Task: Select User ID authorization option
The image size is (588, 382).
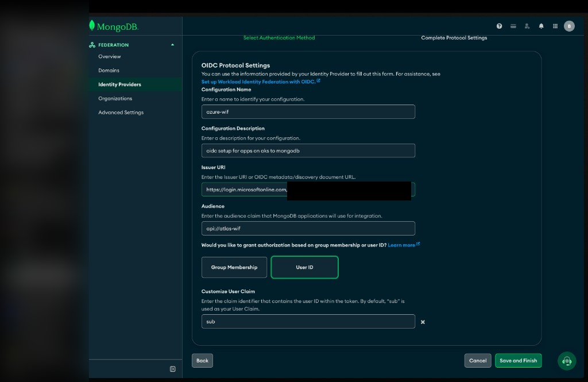Action: 304,267
